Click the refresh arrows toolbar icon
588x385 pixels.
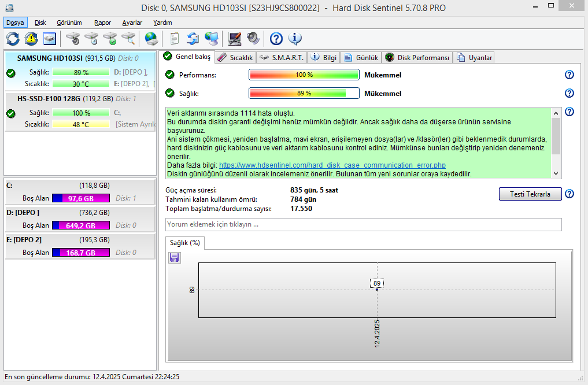pos(13,39)
